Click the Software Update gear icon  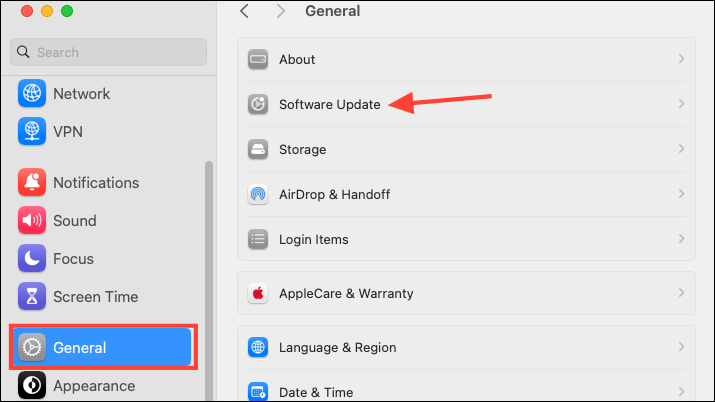(258, 104)
